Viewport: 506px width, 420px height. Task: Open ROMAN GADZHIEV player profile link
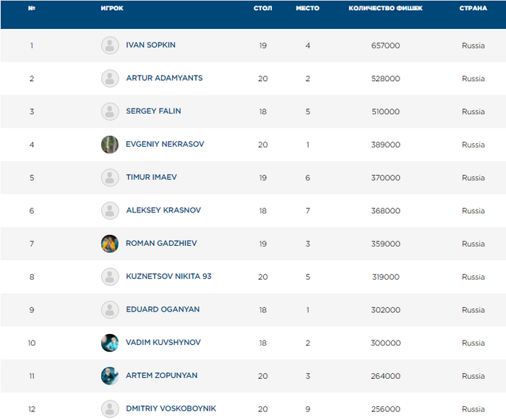click(x=161, y=243)
